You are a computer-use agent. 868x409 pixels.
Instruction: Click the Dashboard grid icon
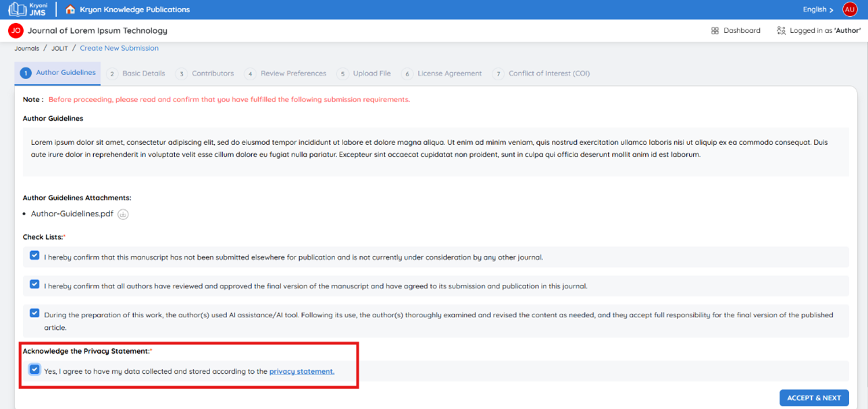pyautogui.click(x=715, y=30)
